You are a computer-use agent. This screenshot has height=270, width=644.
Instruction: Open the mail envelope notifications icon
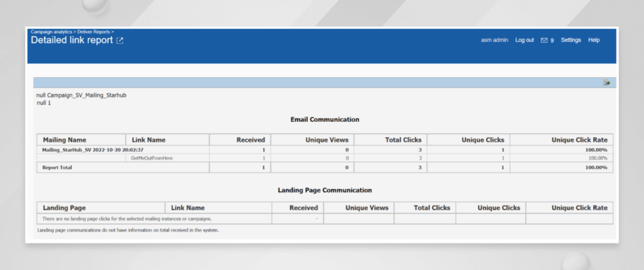tap(544, 40)
